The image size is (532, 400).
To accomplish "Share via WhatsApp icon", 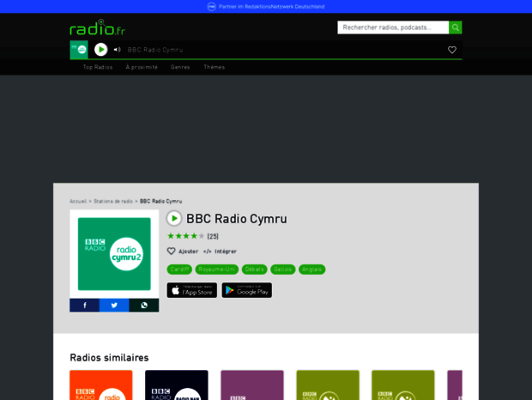I will tap(144, 305).
